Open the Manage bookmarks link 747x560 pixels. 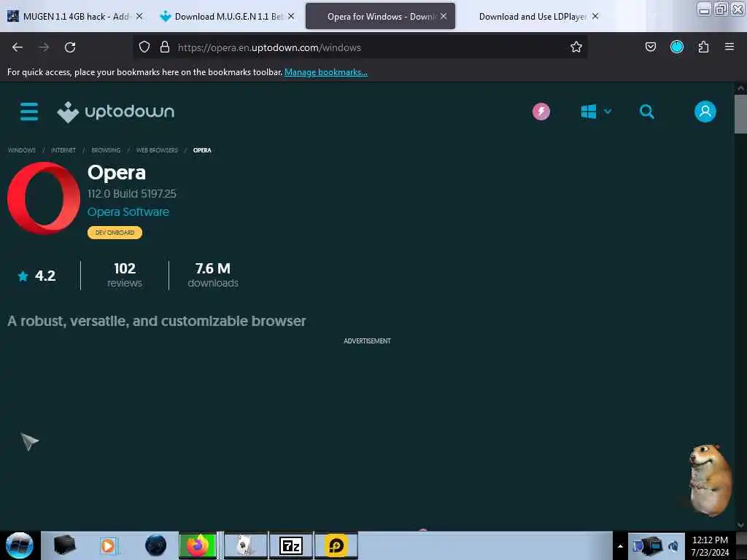point(326,72)
